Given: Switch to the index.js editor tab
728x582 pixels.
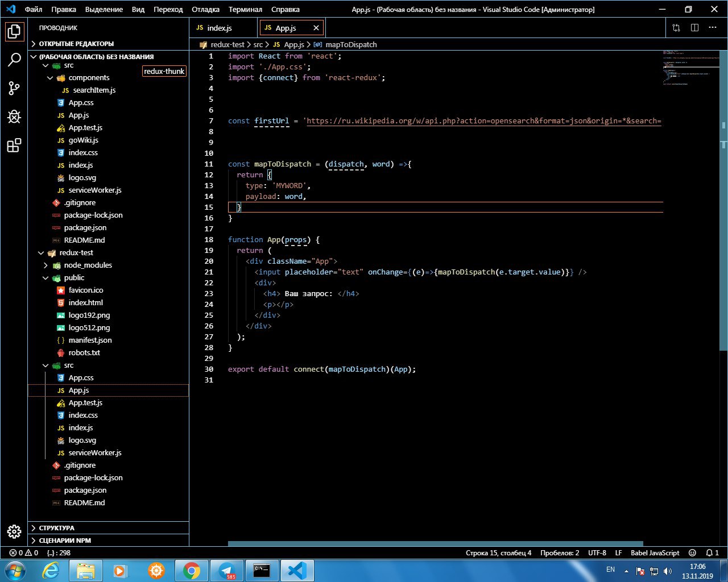Looking at the screenshot, I should tap(219, 28).
